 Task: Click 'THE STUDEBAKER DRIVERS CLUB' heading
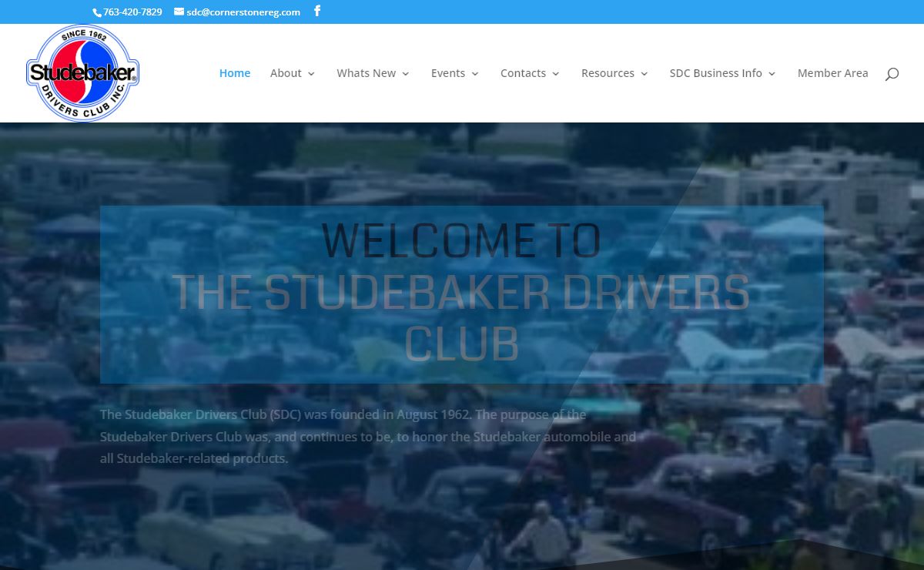tap(461, 317)
